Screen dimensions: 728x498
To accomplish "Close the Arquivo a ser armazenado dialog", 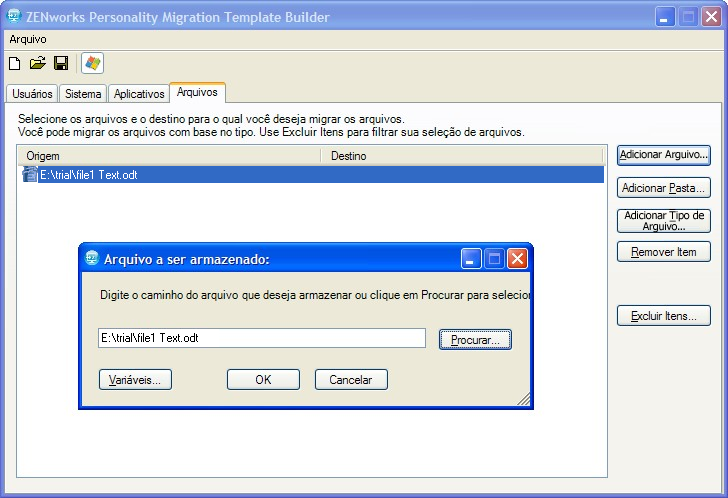I will (517, 259).
